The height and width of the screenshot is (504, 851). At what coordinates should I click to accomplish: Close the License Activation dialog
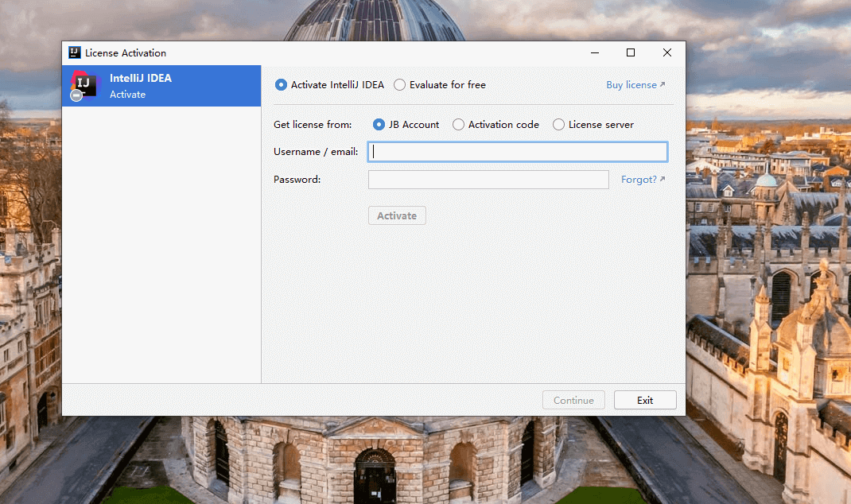coord(666,53)
